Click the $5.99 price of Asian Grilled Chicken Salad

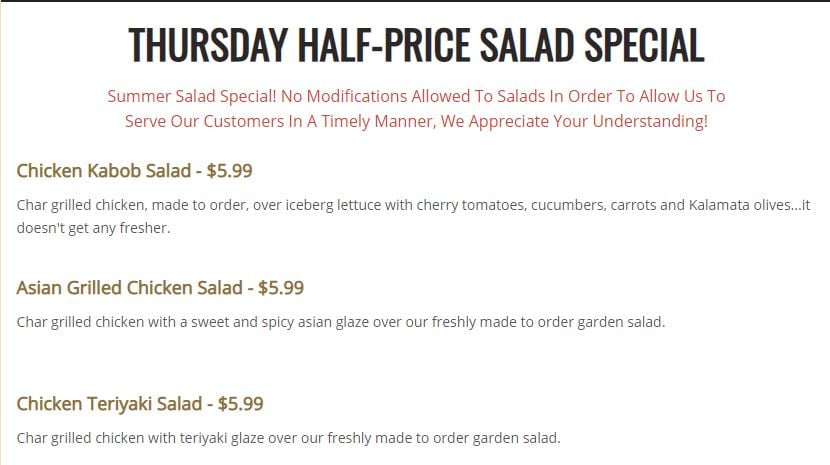tap(281, 288)
